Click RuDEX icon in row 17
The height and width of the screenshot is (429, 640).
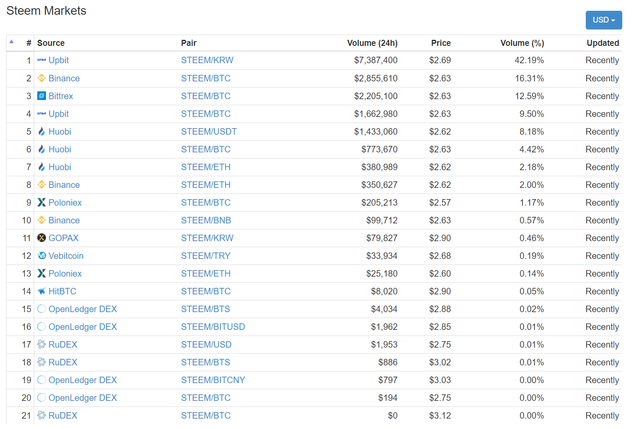tap(41, 345)
